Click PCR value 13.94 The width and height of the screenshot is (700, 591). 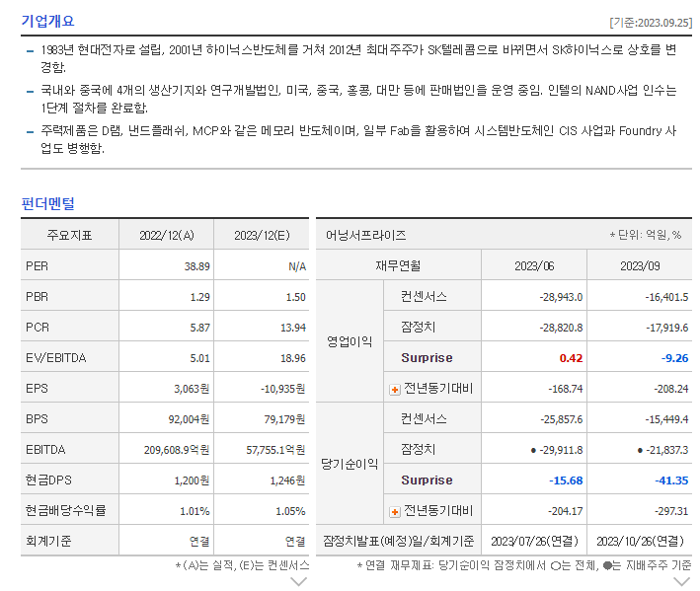293,328
